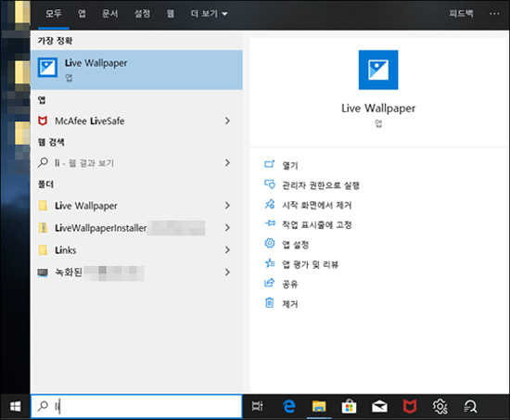
Task: Choose 시작 화면에서 제거
Action: click(317, 205)
